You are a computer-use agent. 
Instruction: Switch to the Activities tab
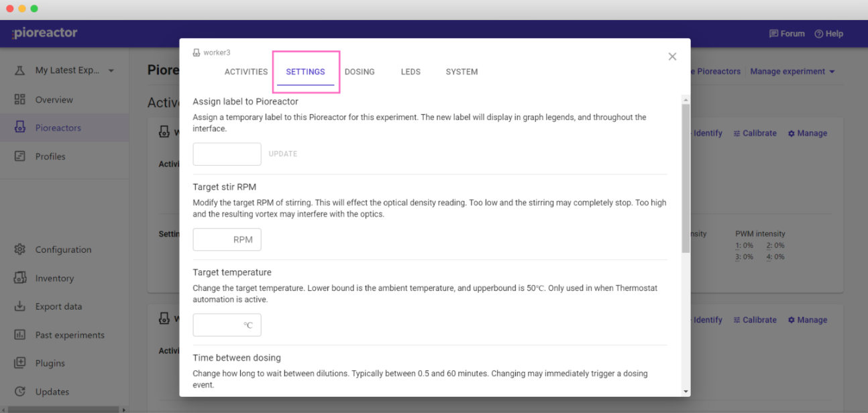[x=246, y=72]
